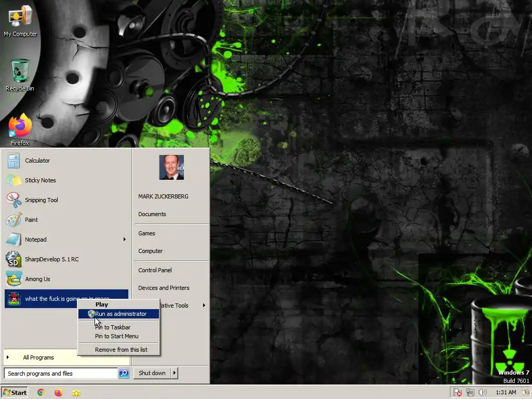Click the Start button
The image size is (532, 399).
(14, 393)
